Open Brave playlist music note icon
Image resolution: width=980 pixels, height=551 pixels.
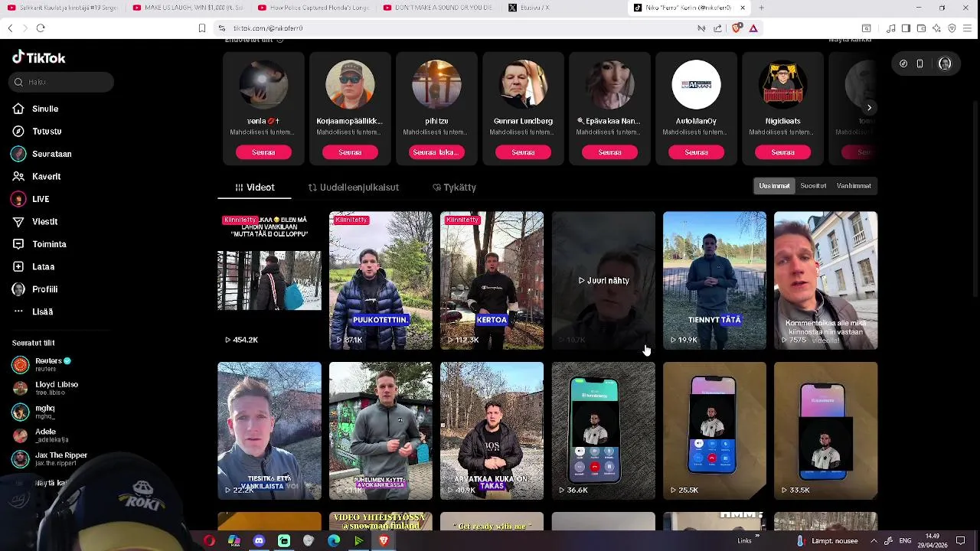tap(890, 28)
